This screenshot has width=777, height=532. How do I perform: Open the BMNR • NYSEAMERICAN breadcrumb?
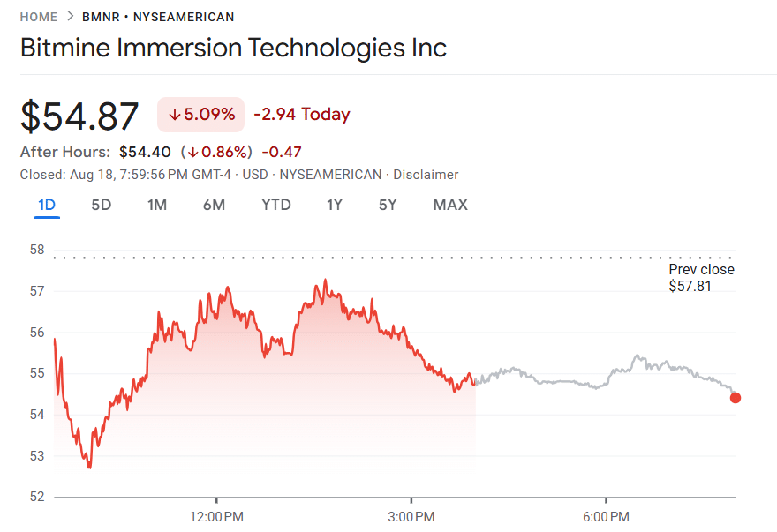coord(158,17)
